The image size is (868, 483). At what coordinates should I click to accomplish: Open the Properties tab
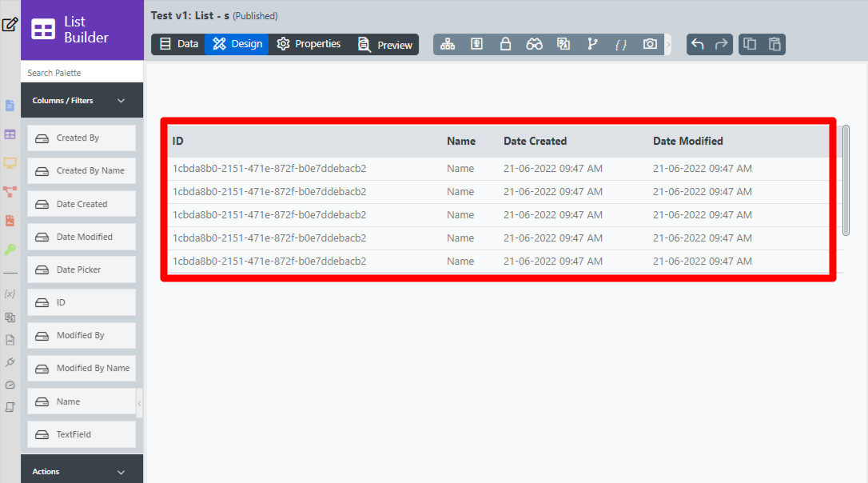point(309,44)
